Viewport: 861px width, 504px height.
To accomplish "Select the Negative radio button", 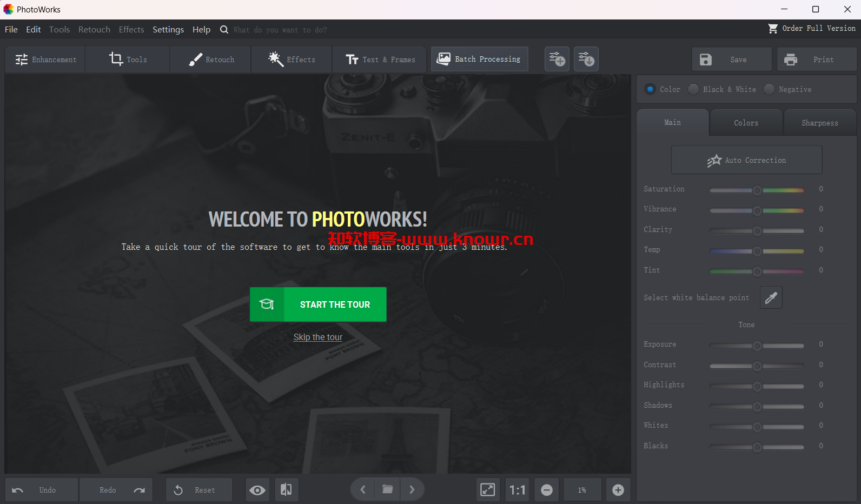I will (769, 89).
